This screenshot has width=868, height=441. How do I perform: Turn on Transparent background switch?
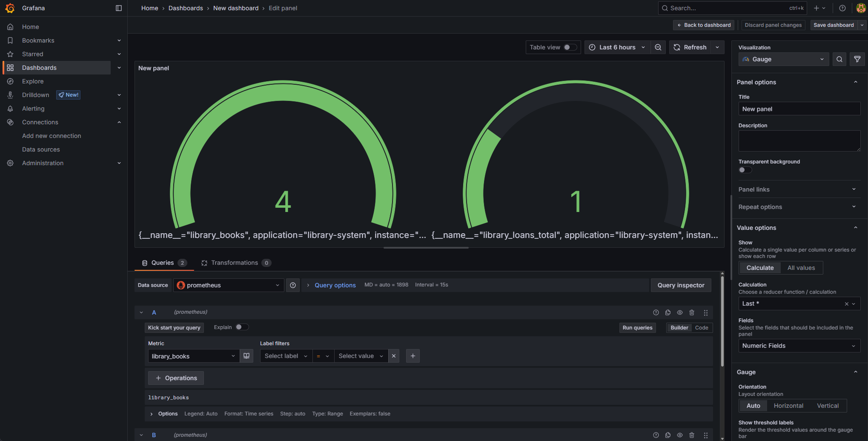[x=745, y=170]
